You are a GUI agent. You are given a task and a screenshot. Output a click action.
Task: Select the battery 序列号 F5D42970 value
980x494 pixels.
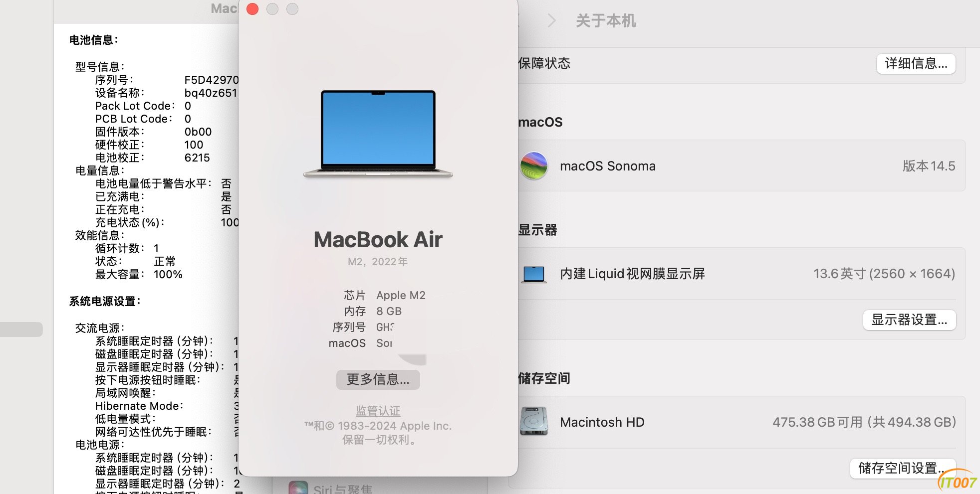click(212, 80)
